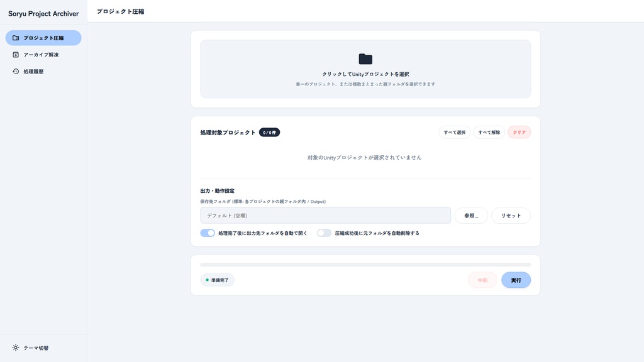Toggle 処理完了後に出力先フォルダを自動で開く switch

208,233
